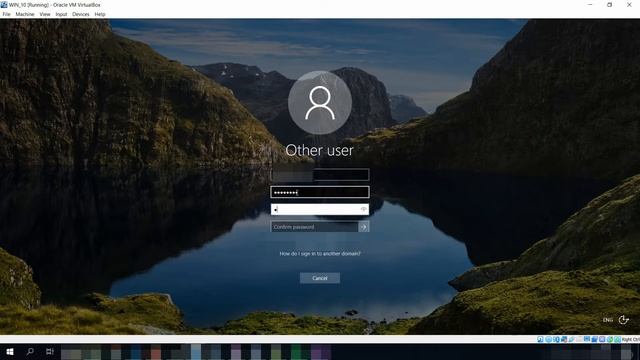Open the Machine menu

click(25, 14)
